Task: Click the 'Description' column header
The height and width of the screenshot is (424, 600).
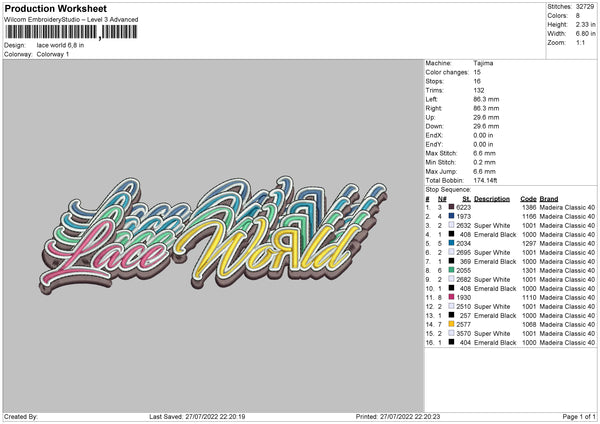Action: point(492,199)
